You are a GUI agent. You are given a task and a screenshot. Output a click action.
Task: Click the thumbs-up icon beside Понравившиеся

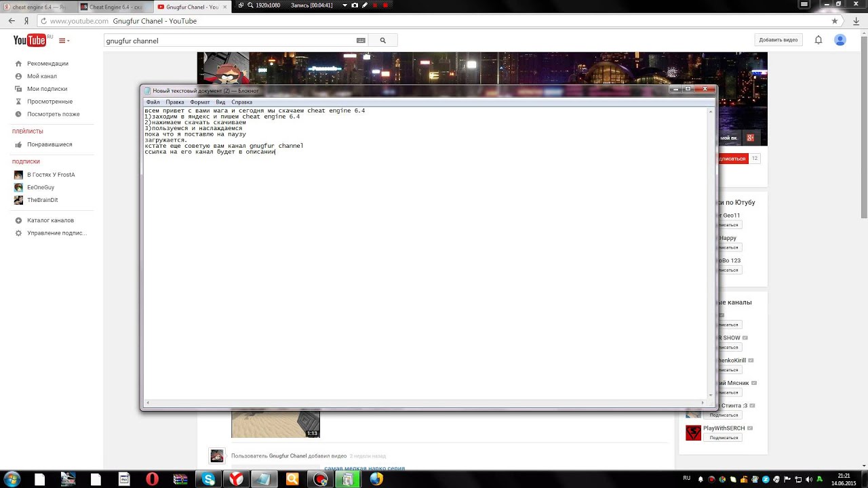click(x=18, y=144)
